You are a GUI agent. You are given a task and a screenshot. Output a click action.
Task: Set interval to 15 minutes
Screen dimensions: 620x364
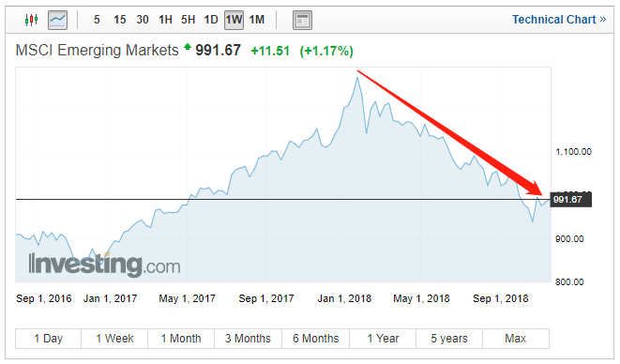(x=119, y=20)
